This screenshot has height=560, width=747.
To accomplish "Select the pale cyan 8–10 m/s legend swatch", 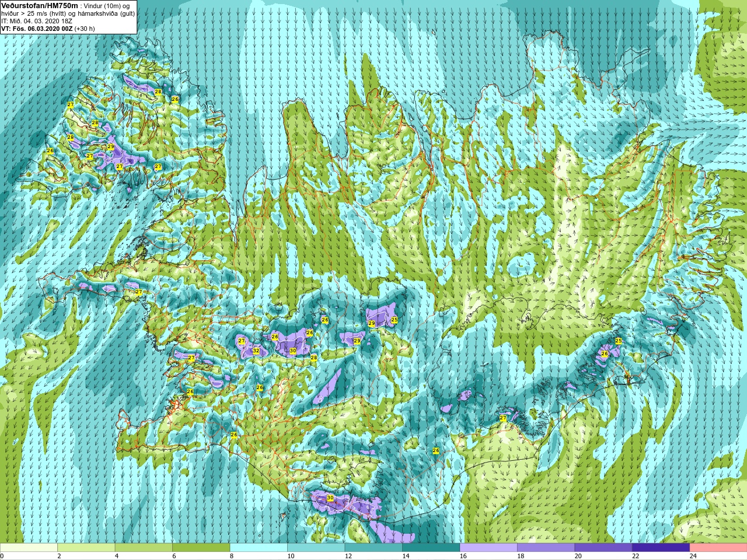I will tap(259, 548).
